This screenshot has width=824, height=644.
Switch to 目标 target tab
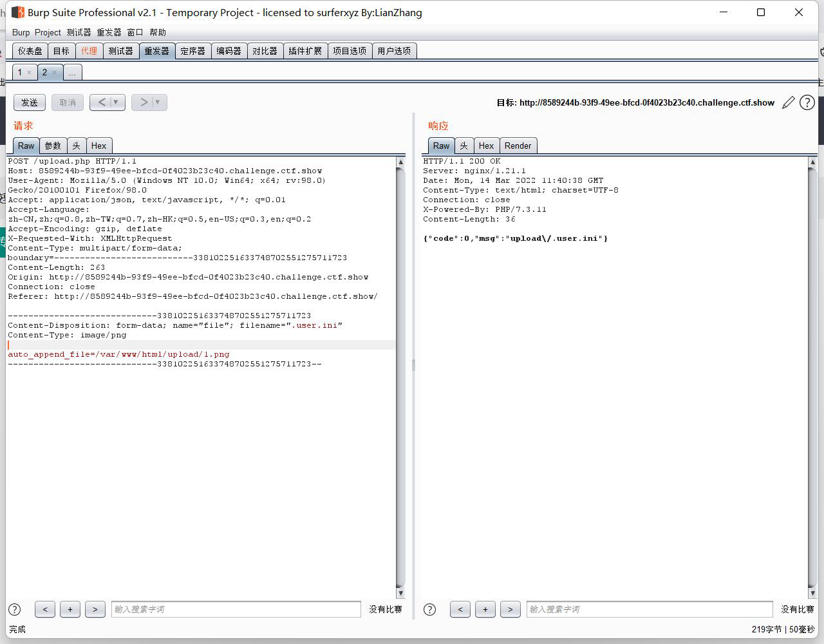tap(61, 51)
